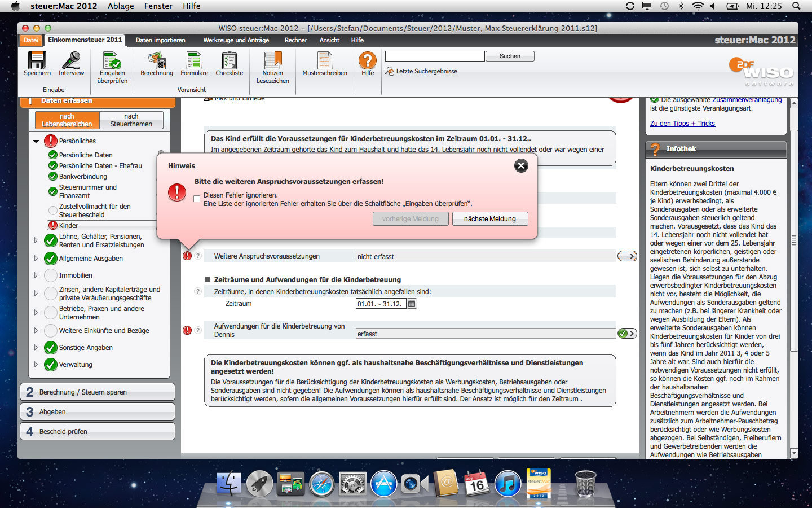The height and width of the screenshot is (508, 812).
Task: Open the Daten importieren tab
Action: point(160,40)
